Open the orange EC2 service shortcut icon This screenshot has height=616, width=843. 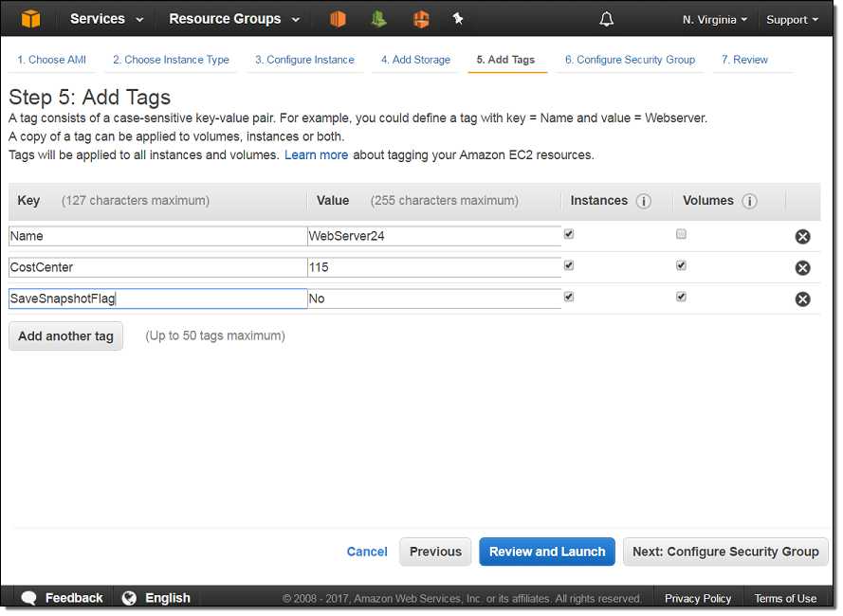point(339,19)
